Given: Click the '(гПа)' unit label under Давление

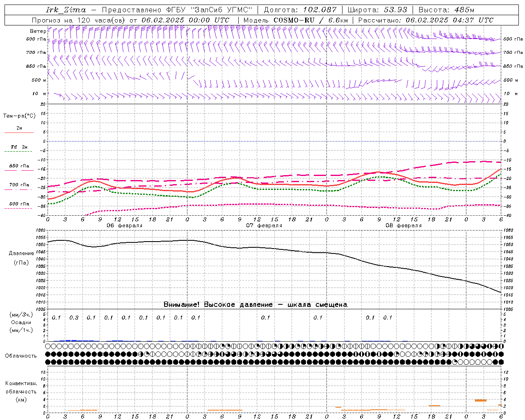Looking at the screenshot, I should coord(21,263).
